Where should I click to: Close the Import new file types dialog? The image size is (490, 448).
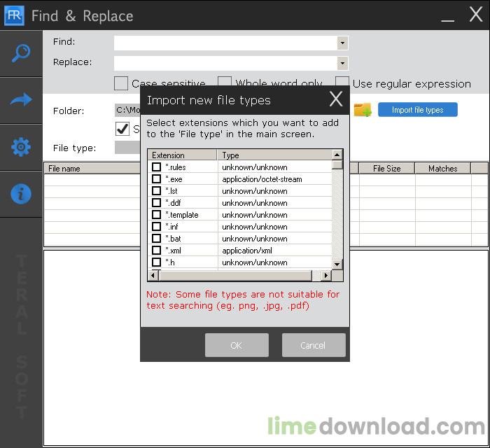coord(336,99)
